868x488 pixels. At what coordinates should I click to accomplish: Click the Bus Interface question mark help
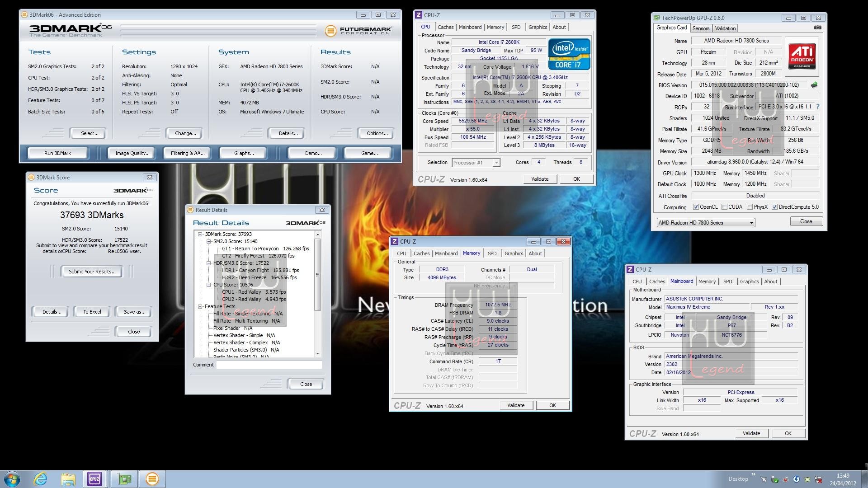coord(818,107)
